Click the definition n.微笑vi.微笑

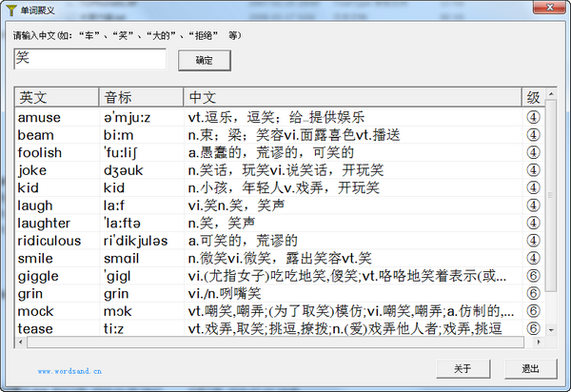280,258
